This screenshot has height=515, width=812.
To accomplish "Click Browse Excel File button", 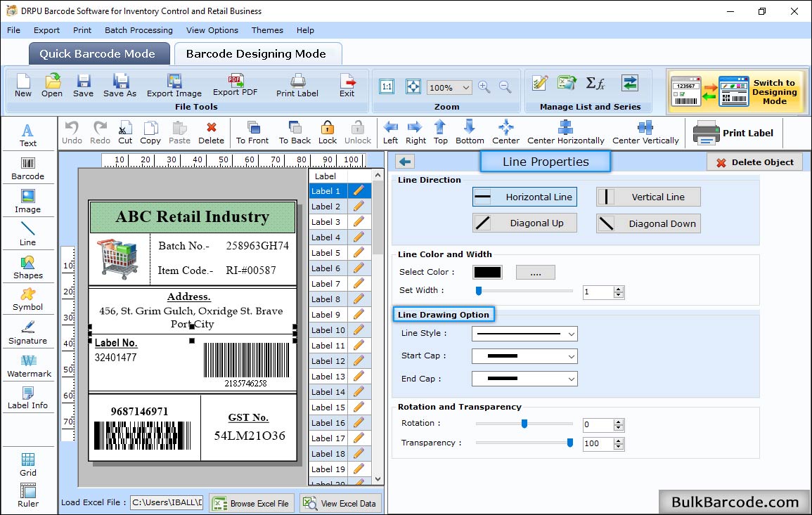I will pyautogui.click(x=252, y=503).
